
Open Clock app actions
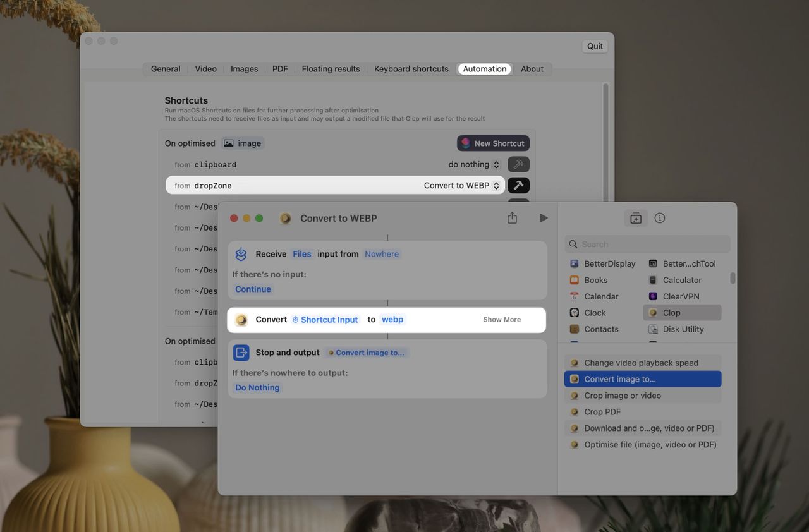coord(595,311)
